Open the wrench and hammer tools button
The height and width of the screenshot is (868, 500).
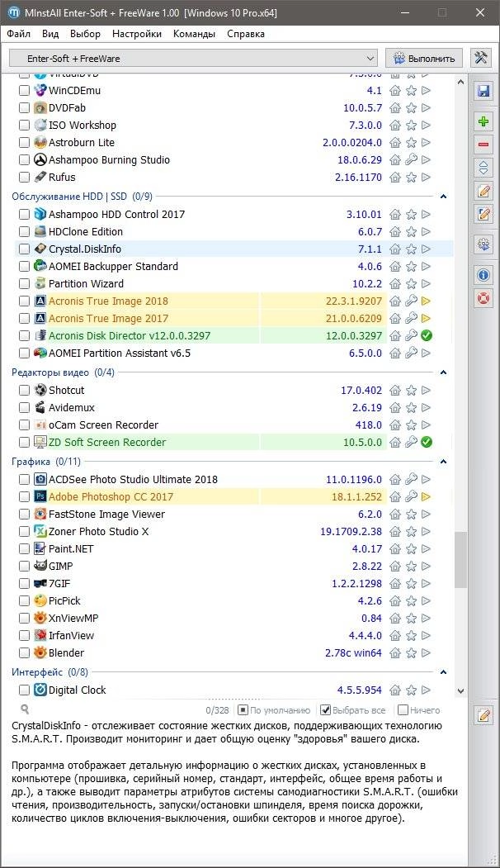pyautogui.click(x=481, y=58)
